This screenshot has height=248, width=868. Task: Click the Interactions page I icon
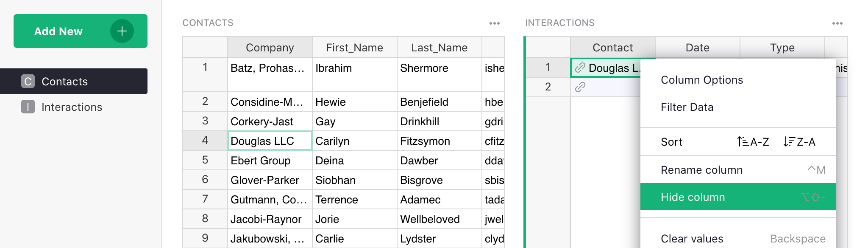coord(28,107)
